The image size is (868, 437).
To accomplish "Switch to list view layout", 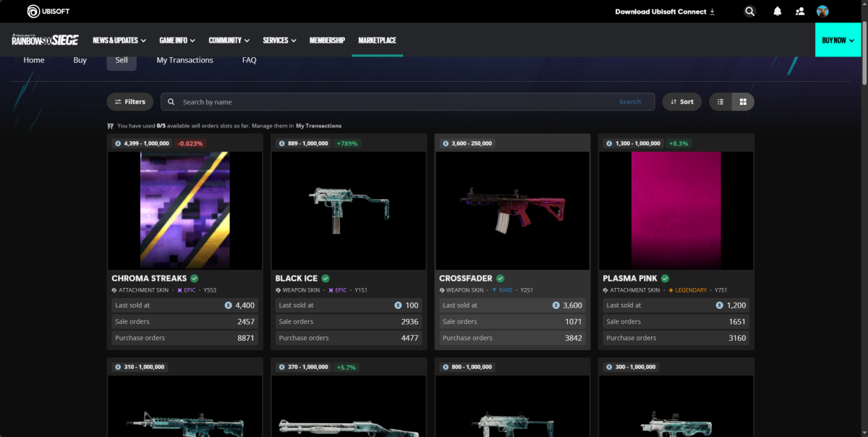I will pyautogui.click(x=720, y=102).
